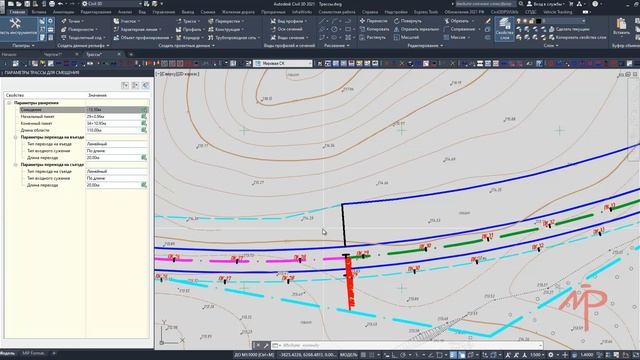Click the Rotate (Повернуть) tool
Image resolution: width=640 pixels, height=360 pixels.
(407, 20)
